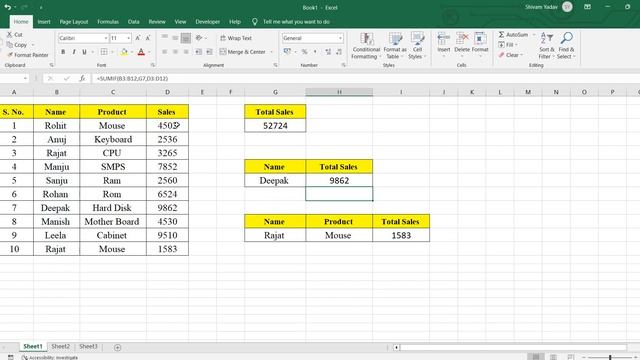Open the Review tab

(157, 22)
